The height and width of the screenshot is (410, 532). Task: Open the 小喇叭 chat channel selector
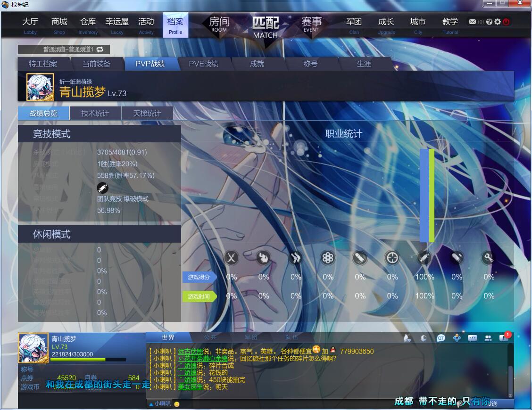coord(160,403)
